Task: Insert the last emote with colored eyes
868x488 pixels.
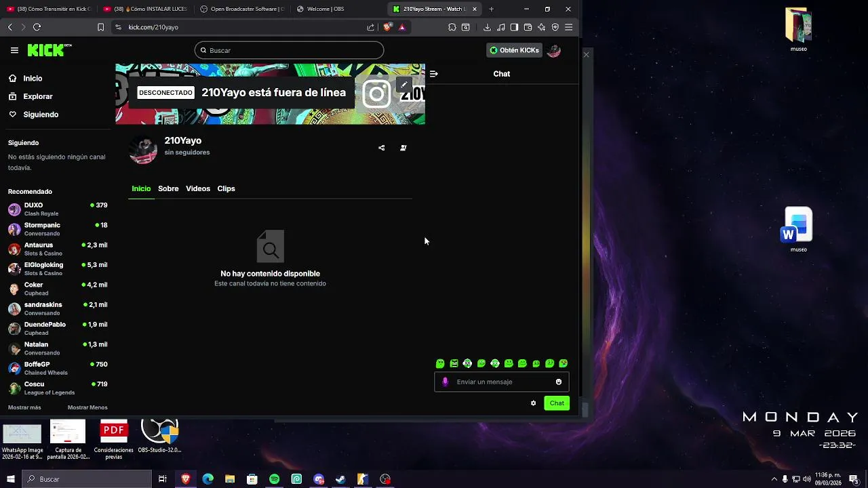Action: click(563, 364)
